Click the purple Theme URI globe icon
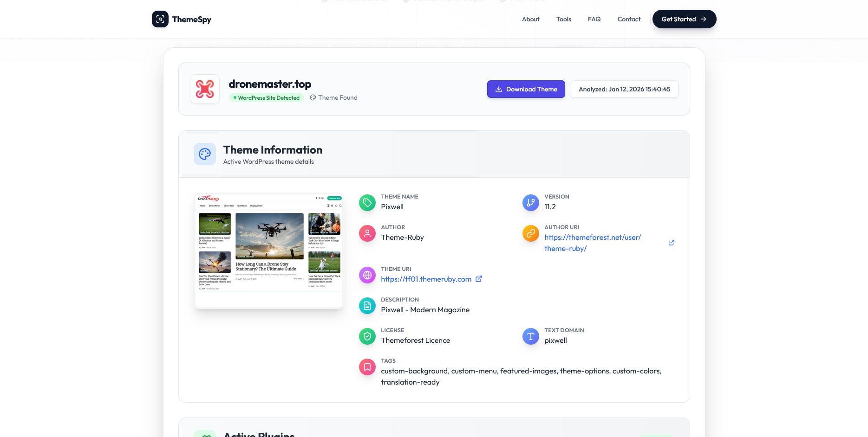The image size is (868, 437). [x=367, y=275]
